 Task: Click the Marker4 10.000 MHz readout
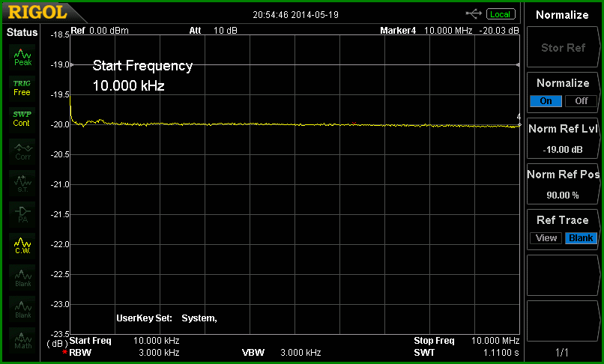(x=426, y=31)
